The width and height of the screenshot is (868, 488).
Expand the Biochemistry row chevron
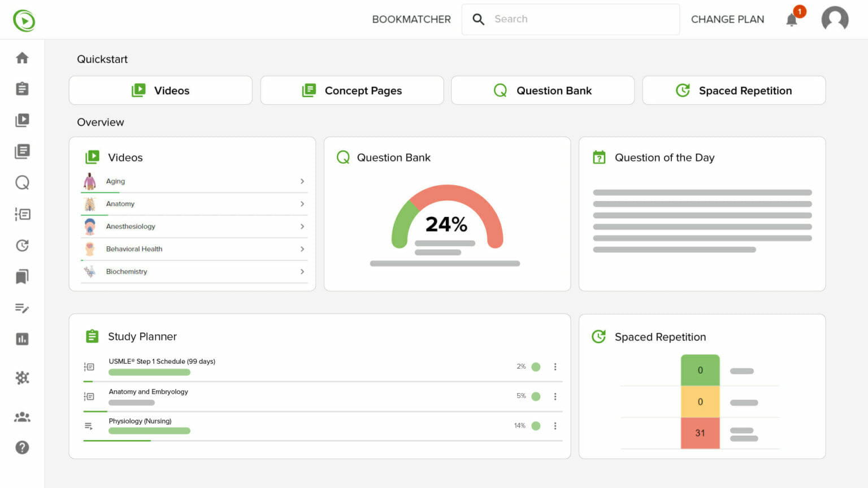(302, 272)
